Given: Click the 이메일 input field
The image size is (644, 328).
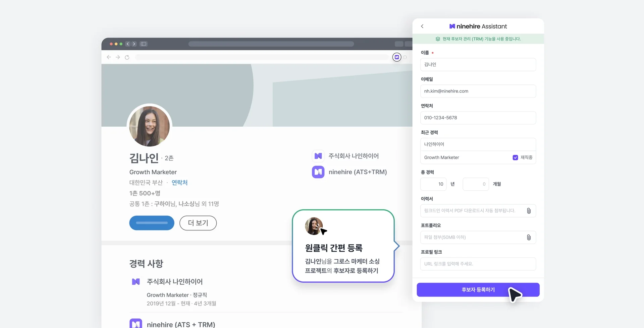Looking at the screenshot, I should point(478,91).
